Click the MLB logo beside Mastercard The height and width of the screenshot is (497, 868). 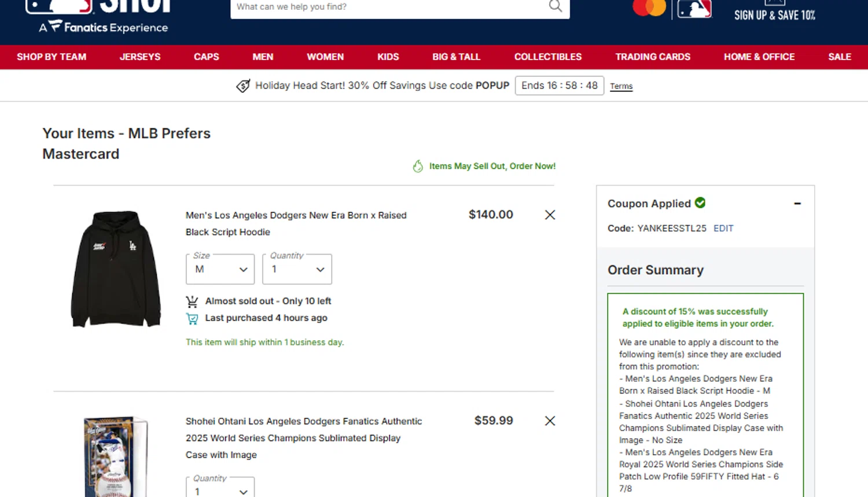pyautogui.click(x=694, y=9)
